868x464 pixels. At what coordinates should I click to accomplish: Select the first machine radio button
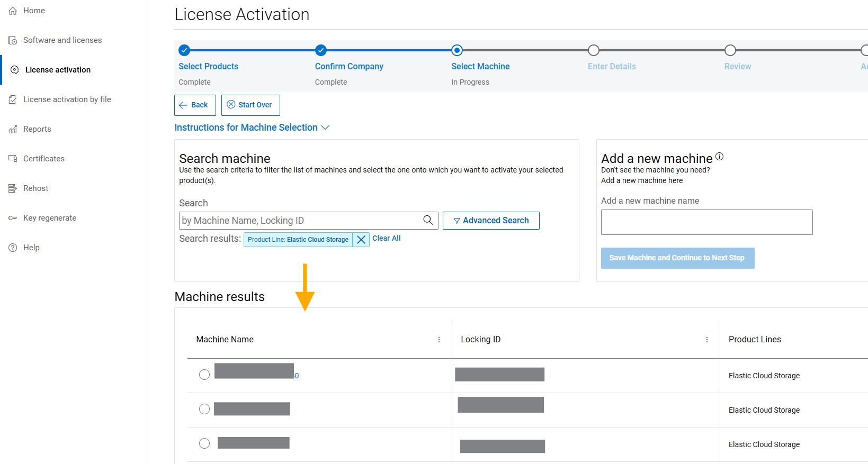click(204, 375)
